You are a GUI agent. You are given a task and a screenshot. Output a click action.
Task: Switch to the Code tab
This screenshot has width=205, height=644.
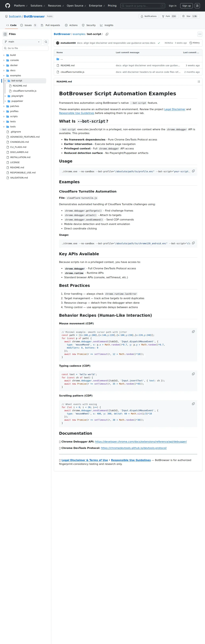pyautogui.click(x=11, y=25)
